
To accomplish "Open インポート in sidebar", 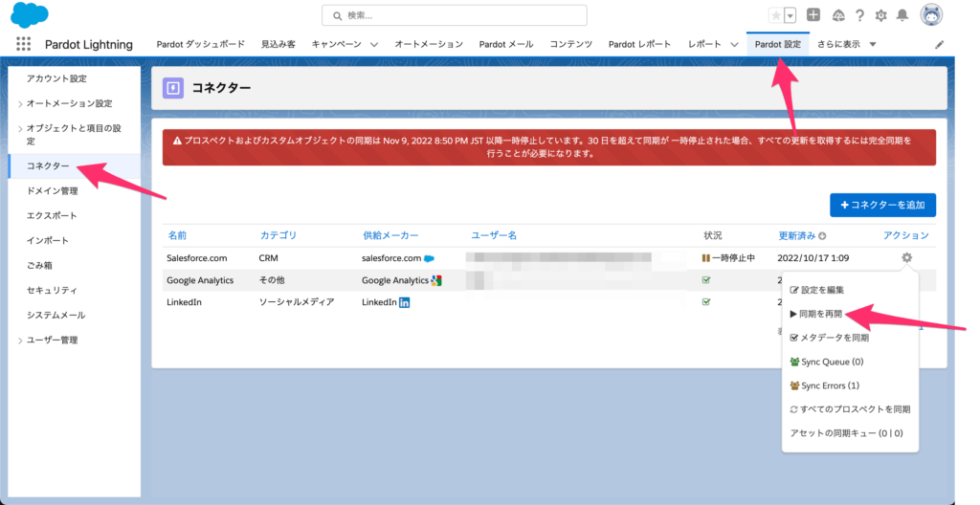I will coord(48,241).
